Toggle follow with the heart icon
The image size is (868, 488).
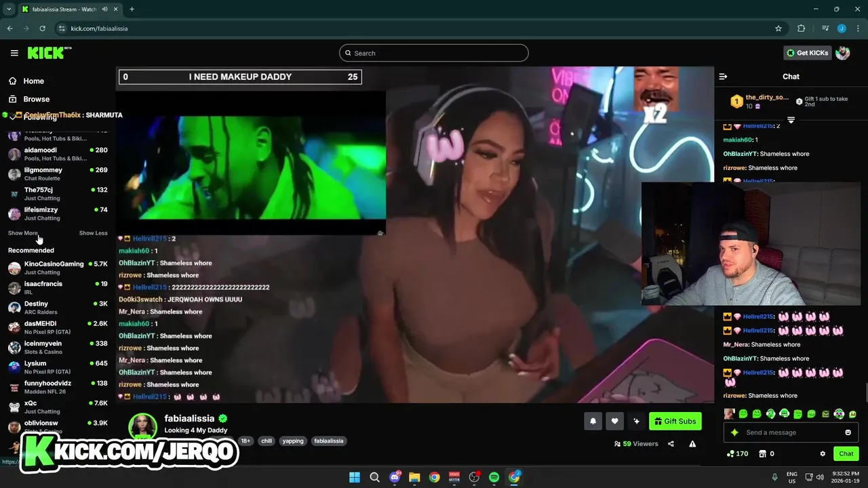point(614,421)
